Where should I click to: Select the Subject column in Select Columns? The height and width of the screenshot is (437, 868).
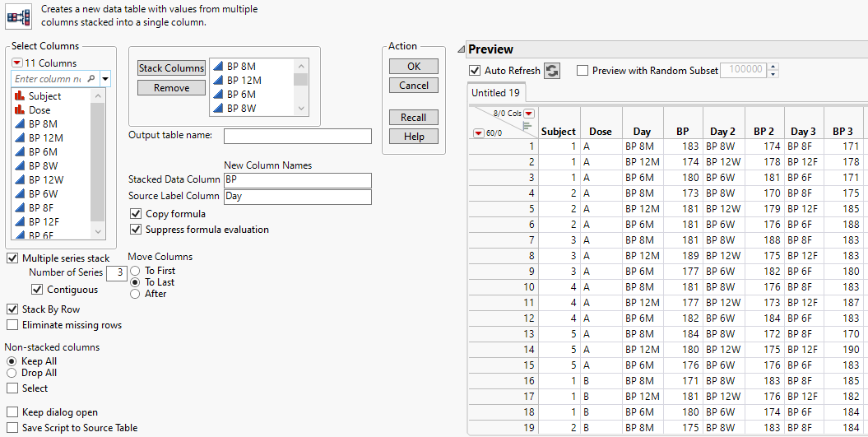pos(44,96)
